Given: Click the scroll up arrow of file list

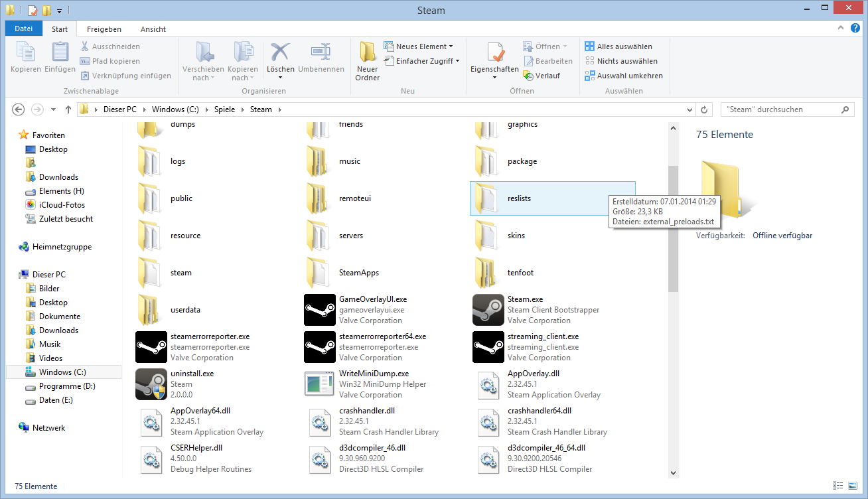Looking at the screenshot, I should tap(673, 129).
